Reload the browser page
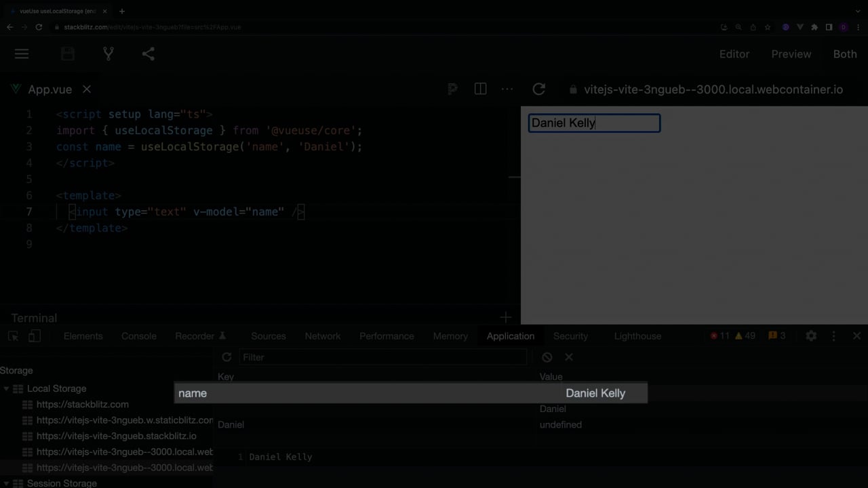868x488 pixels. pos(39,27)
